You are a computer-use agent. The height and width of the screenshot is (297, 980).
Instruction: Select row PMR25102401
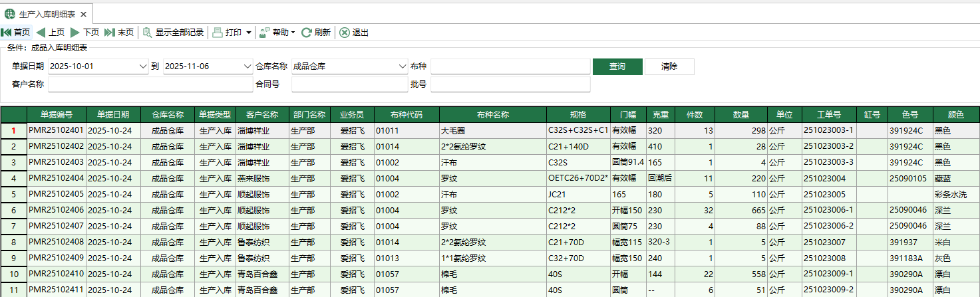coord(57,130)
